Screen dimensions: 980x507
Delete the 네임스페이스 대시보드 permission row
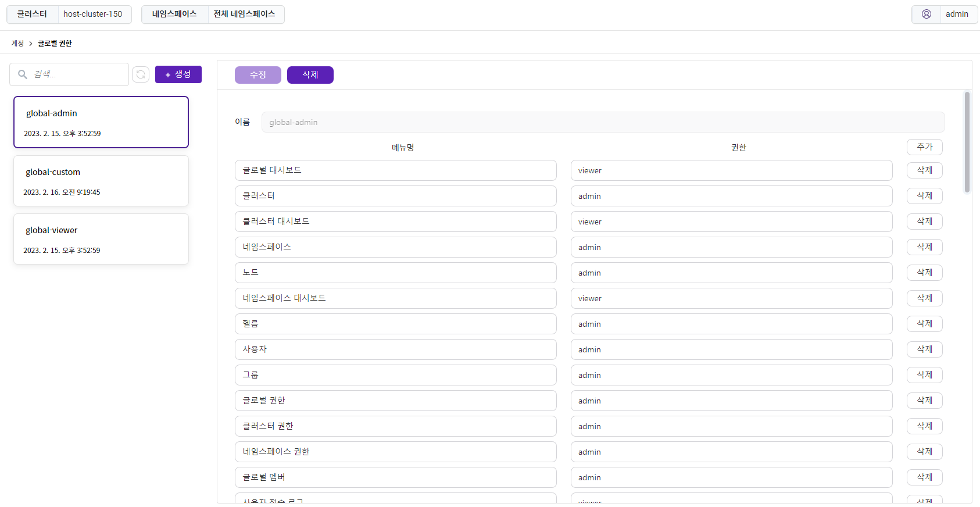tap(925, 298)
